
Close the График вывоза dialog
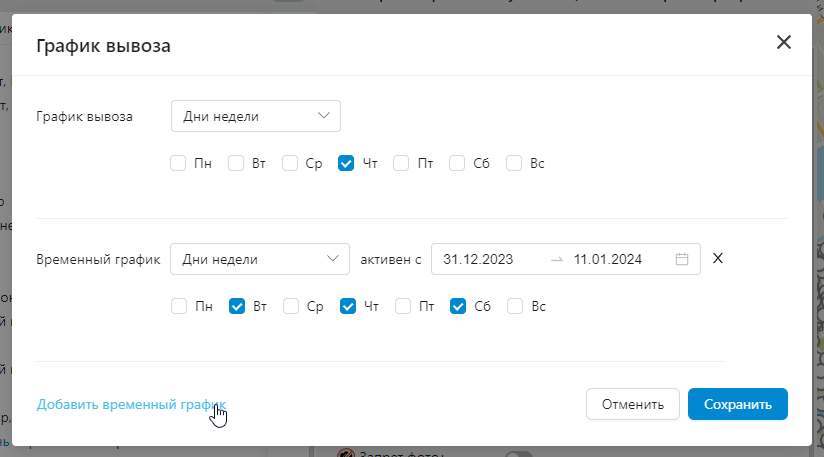(x=783, y=42)
